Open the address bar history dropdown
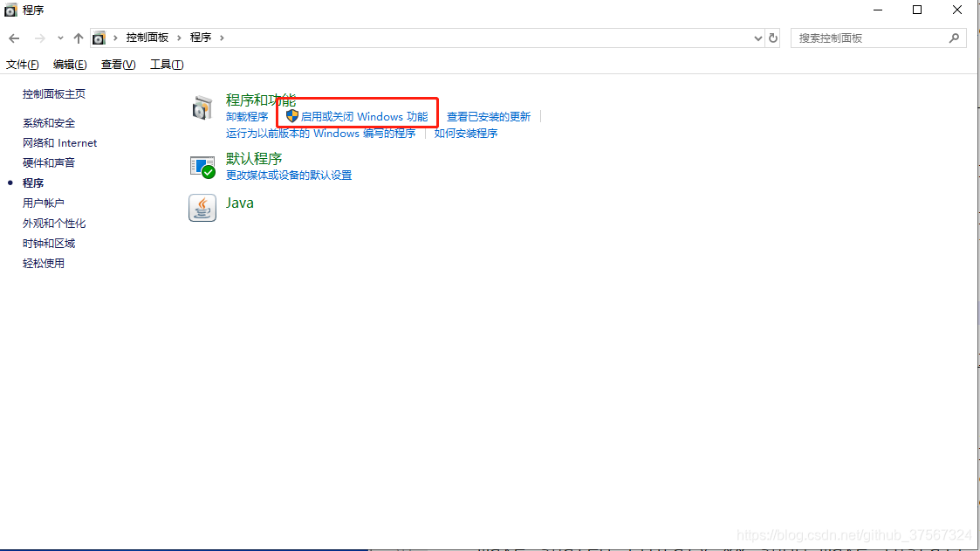Screen dimensions: 980x551 (x=757, y=38)
